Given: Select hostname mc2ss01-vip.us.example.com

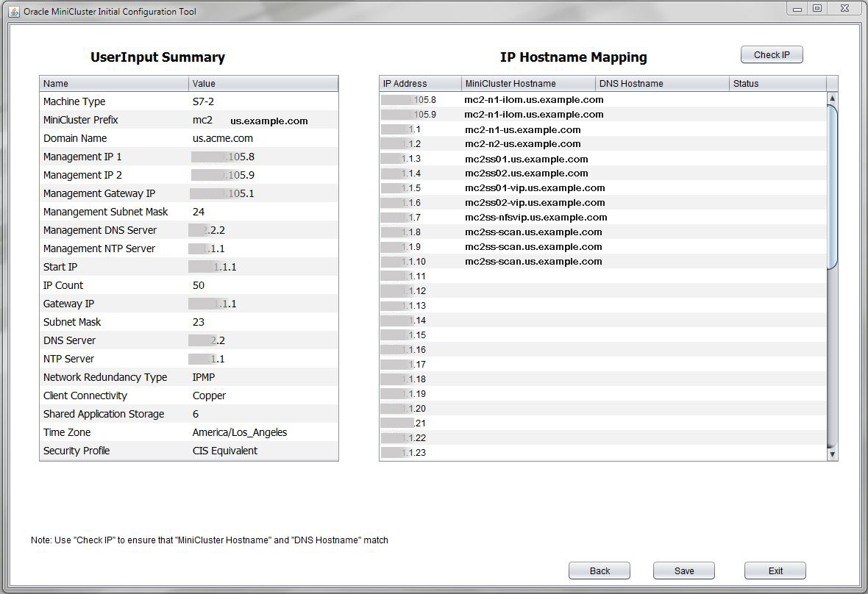Looking at the screenshot, I should [x=535, y=188].
